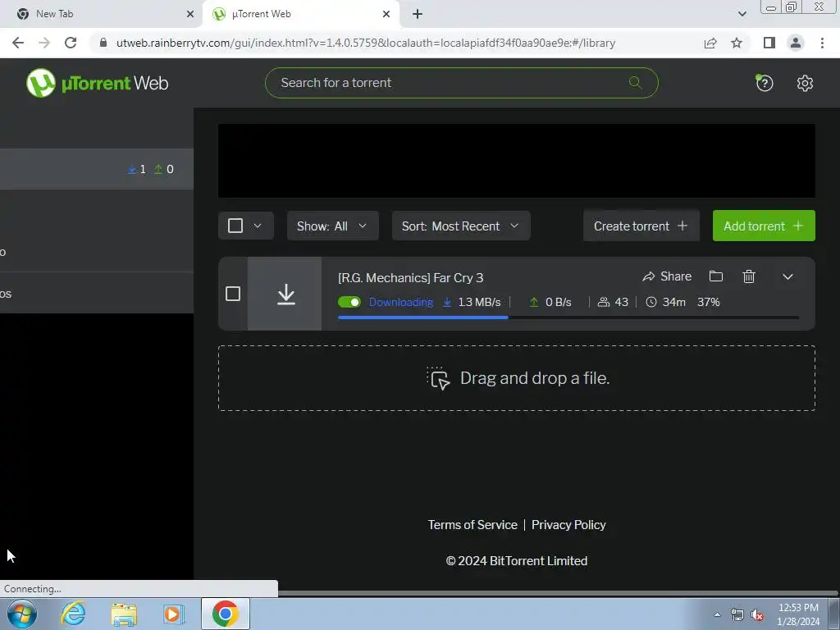Open the Show: All filter dropdown
Image resolution: width=840 pixels, height=630 pixels.
(333, 226)
